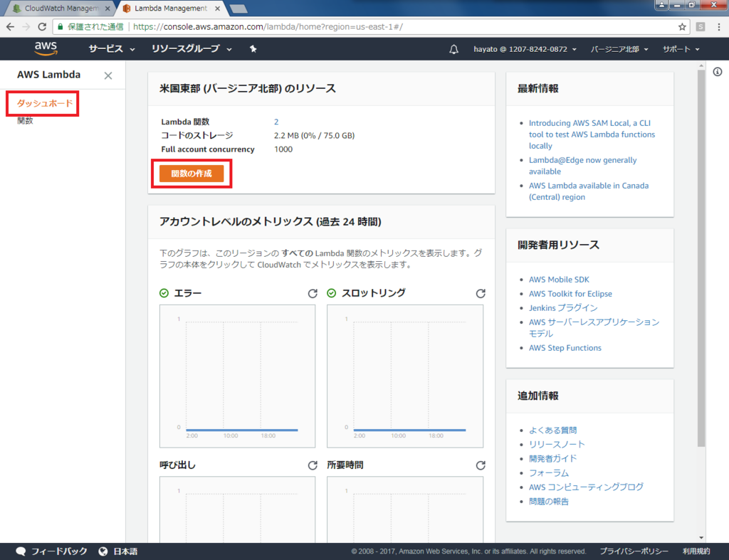Click the 日本語 language selector
The image size is (729, 560).
[125, 551]
